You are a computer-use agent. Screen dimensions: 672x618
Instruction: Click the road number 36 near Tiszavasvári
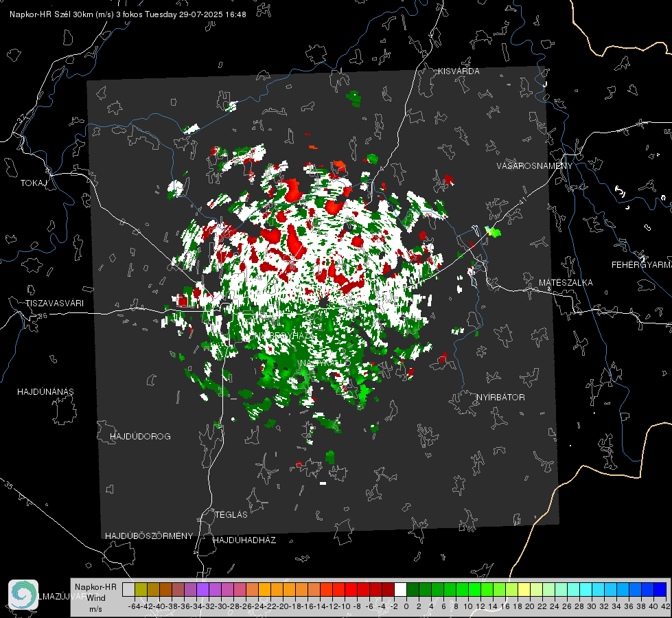(x=43, y=316)
